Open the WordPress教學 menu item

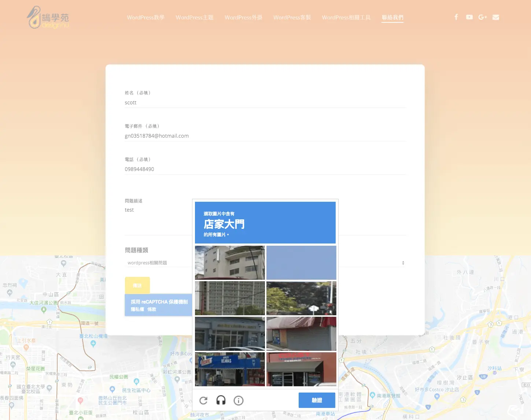click(x=145, y=18)
